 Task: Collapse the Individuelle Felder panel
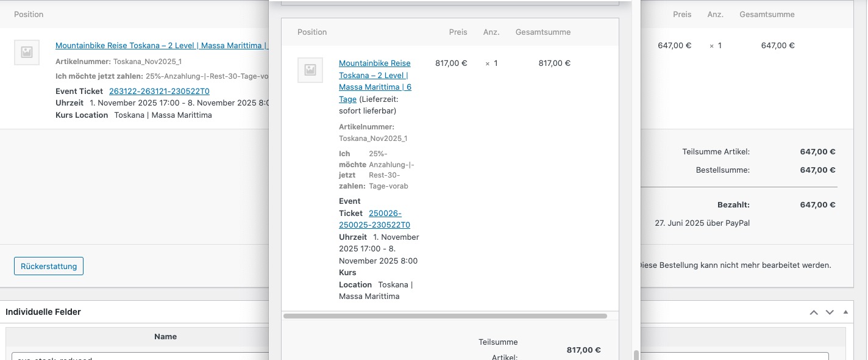[x=845, y=312]
